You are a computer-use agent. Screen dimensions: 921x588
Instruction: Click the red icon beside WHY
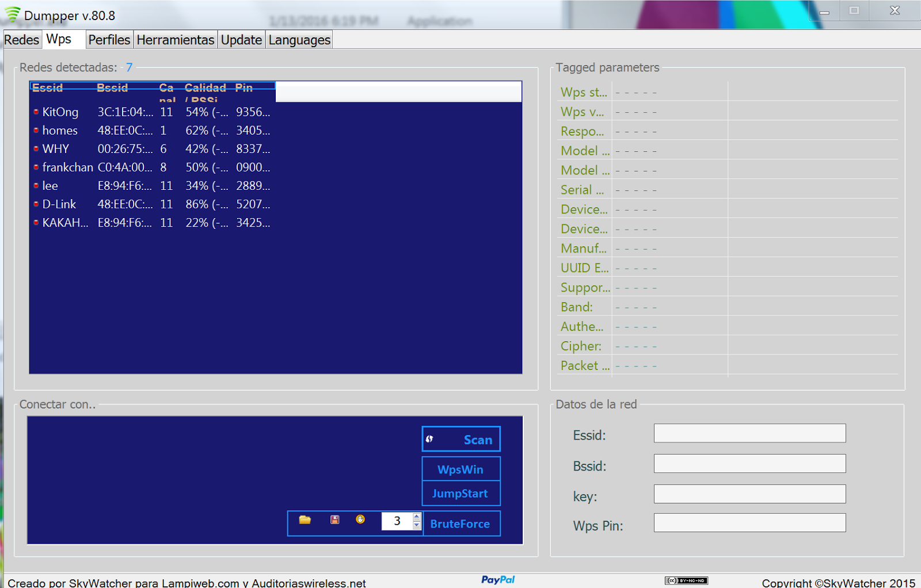(x=36, y=148)
